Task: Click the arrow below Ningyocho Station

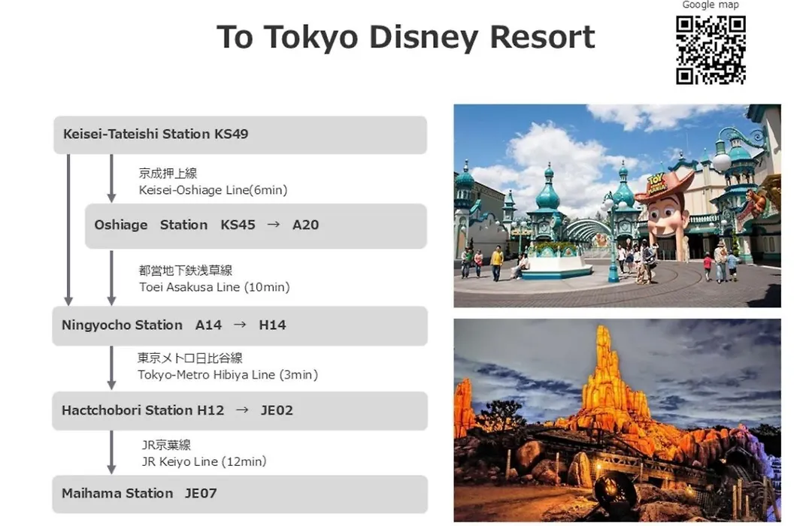Action: pyautogui.click(x=111, y=367)
